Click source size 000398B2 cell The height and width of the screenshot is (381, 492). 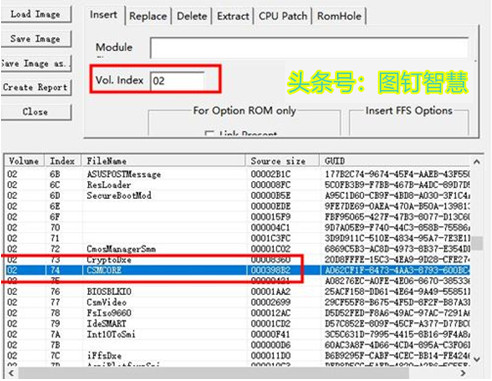coord(271,270)
